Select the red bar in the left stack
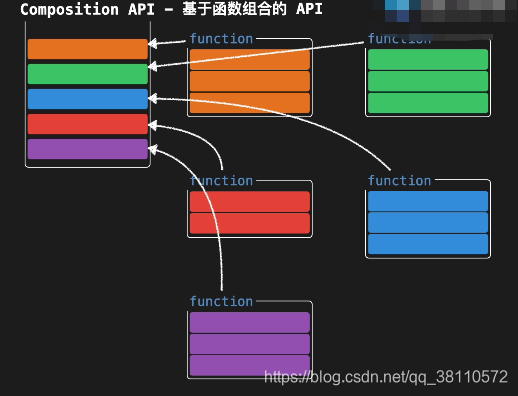Viewport: 518px width, 396px height. pos(88,124)
